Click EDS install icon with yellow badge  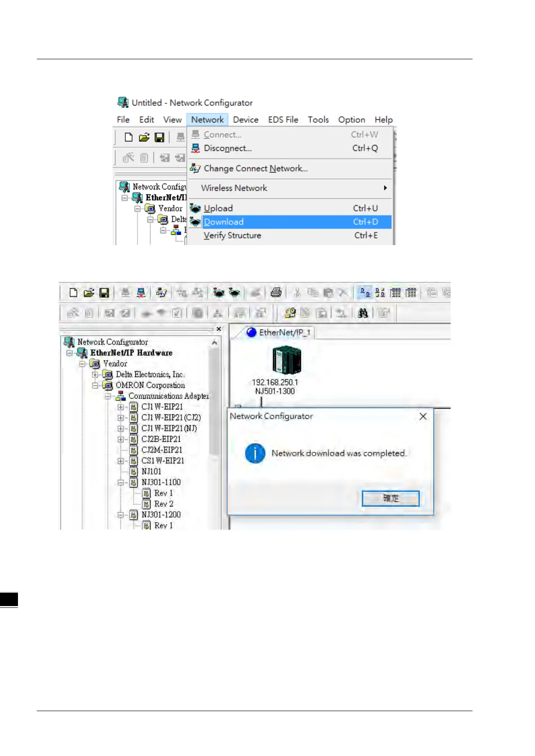290,313
